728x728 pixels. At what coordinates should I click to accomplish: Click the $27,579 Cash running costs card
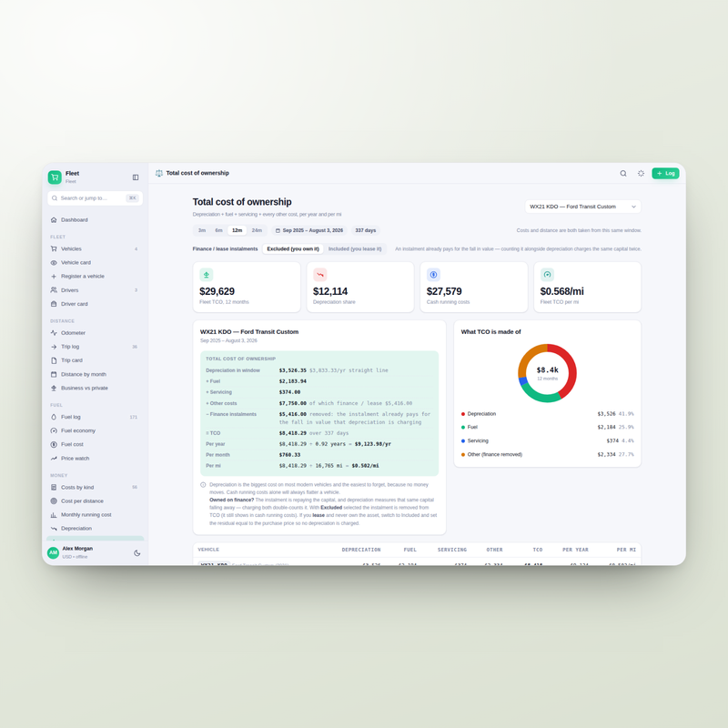474,287
